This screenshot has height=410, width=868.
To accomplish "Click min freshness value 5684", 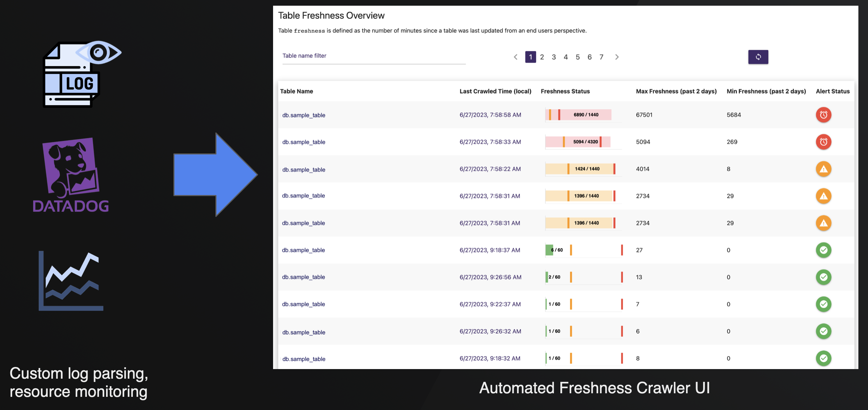I will click(734, 115).
